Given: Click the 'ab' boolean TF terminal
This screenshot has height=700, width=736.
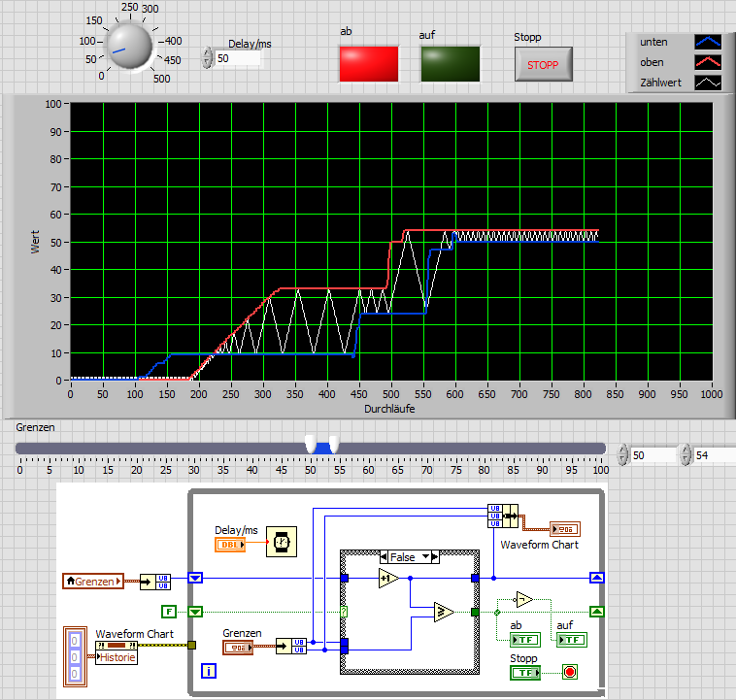Looking at the screenshot, I should (x=525, y=640).
